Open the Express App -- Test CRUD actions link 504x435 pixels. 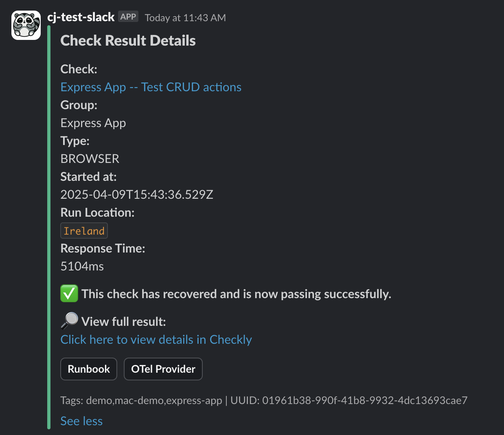click(151, 87)
